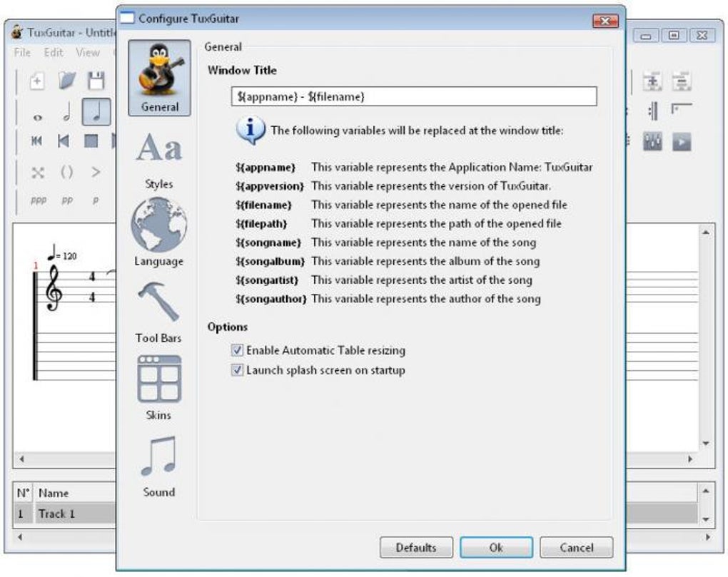Click the Open file folder icon
Screen dimensions: 728x577
pyautogui.click(x=67, y=81)
